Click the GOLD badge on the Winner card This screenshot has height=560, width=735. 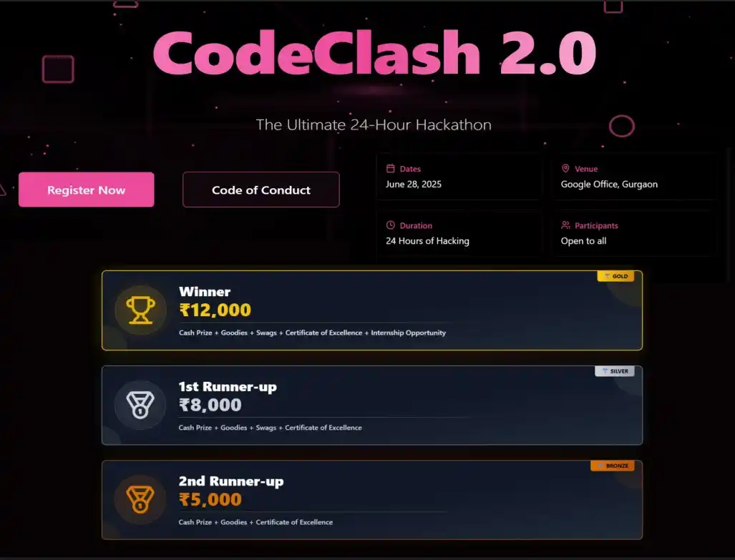click(615, 276)
